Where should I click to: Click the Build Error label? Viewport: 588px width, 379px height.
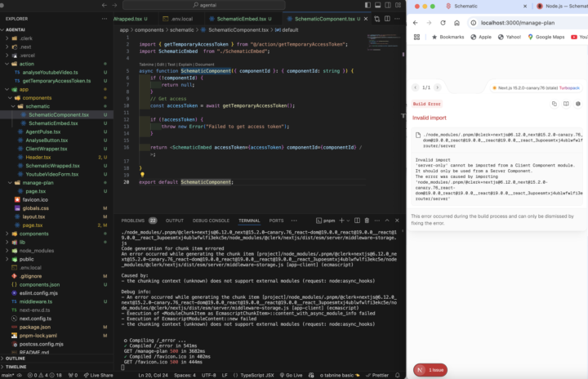(x=427, y=104)
